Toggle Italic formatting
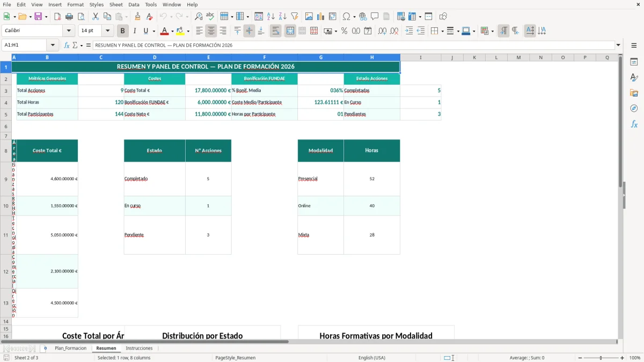 click(134, 31)
